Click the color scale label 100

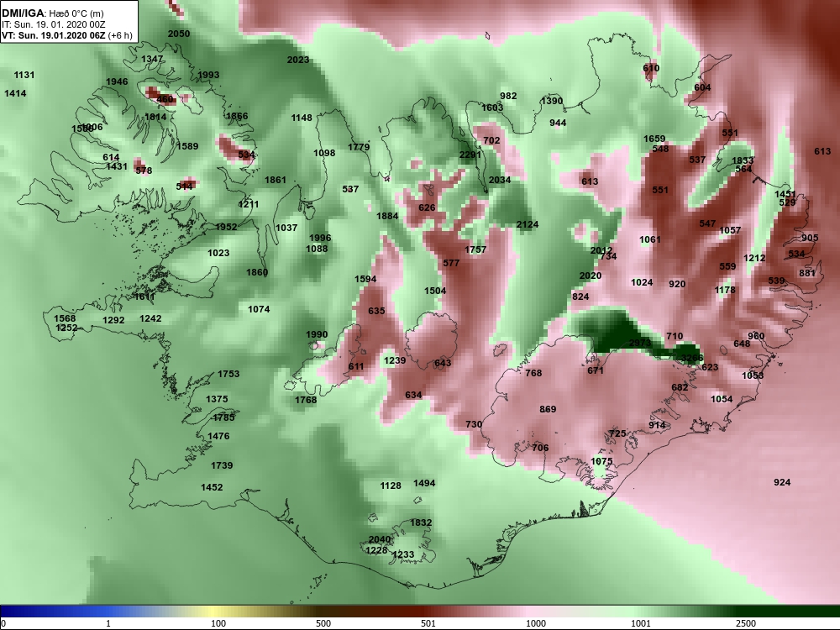pyautogui.click(x=218, y=623)
